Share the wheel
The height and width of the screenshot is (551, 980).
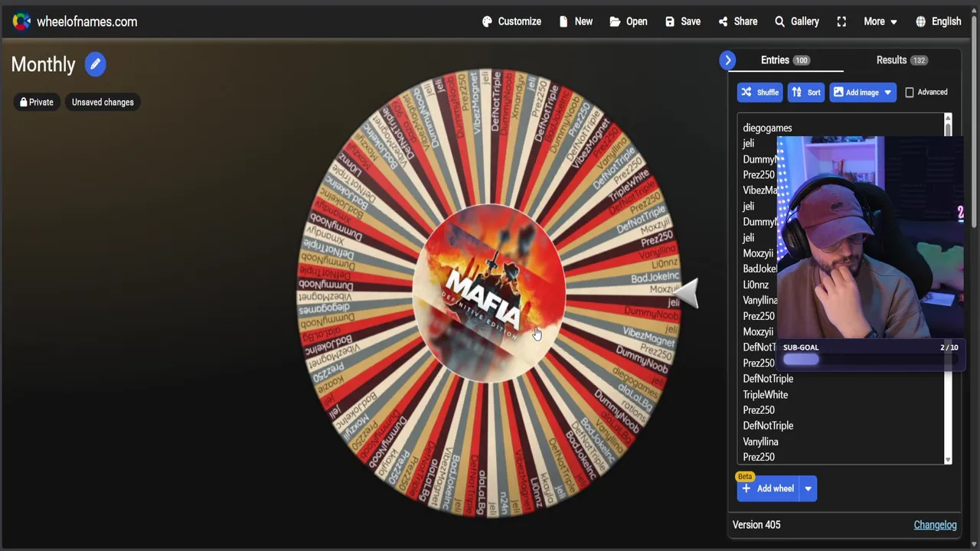click(x=738, y=21)
